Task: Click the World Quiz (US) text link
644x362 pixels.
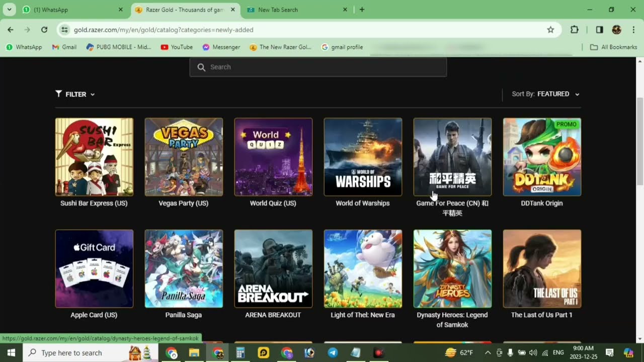Action: point(273,203)
